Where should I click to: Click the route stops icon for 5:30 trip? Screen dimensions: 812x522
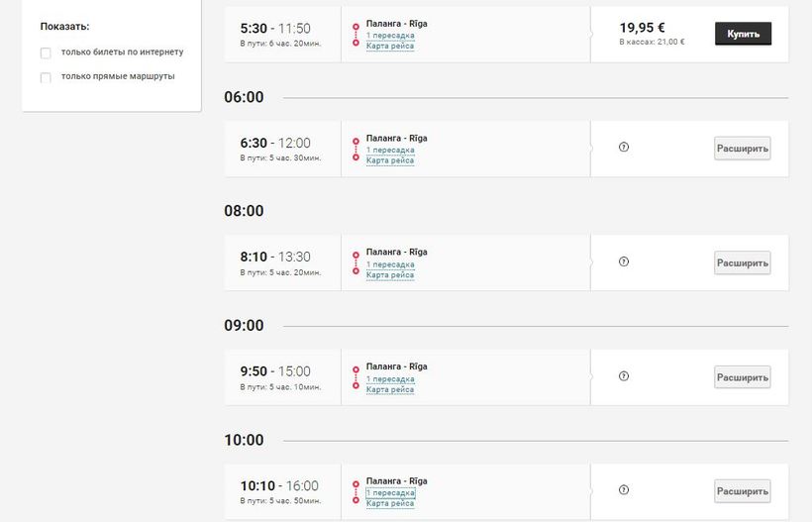(355, 34)
